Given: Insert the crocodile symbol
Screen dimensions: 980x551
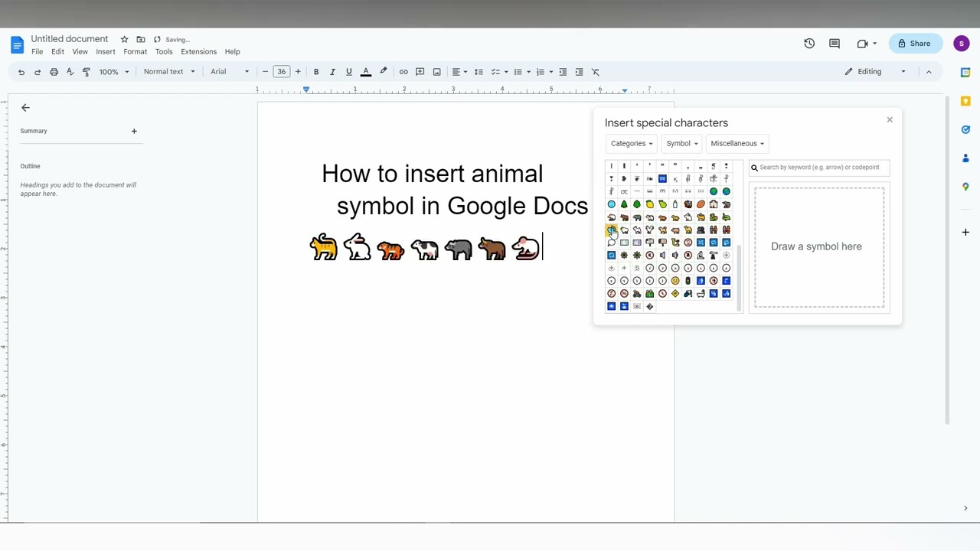Looking at the screenshot, I should click(x=726, y=217).
